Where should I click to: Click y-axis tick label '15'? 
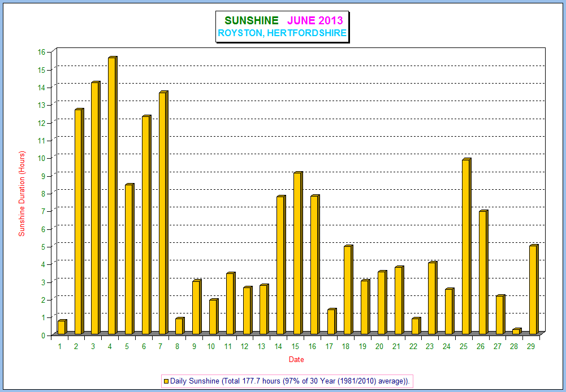(42, 69)
